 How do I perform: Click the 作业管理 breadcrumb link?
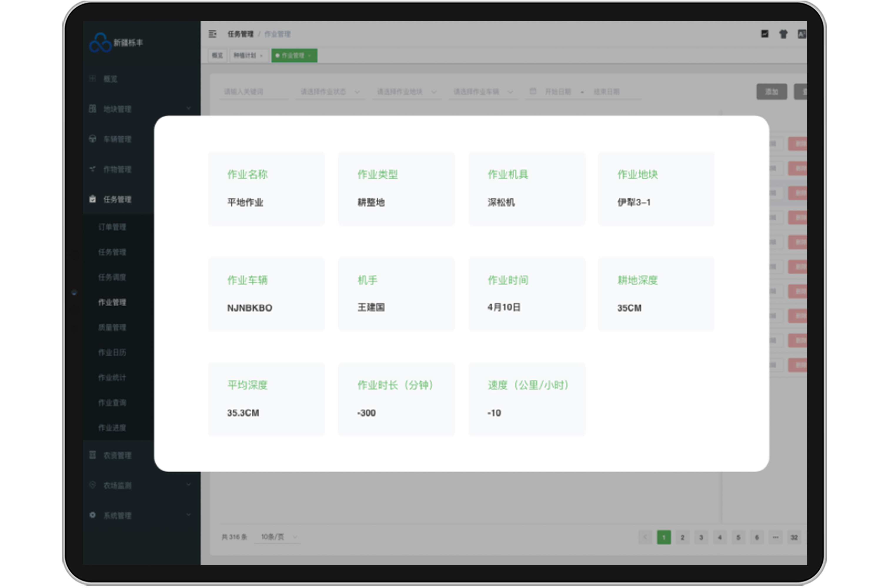(278, 34)
